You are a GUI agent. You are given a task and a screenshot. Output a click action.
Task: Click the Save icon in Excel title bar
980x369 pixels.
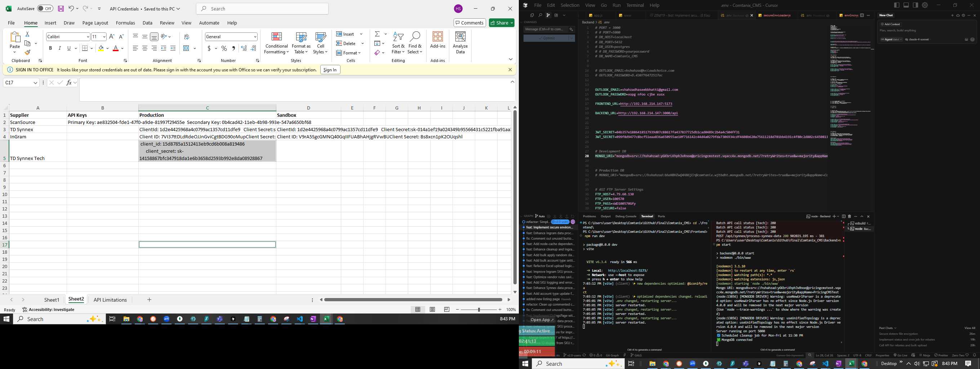61,8
